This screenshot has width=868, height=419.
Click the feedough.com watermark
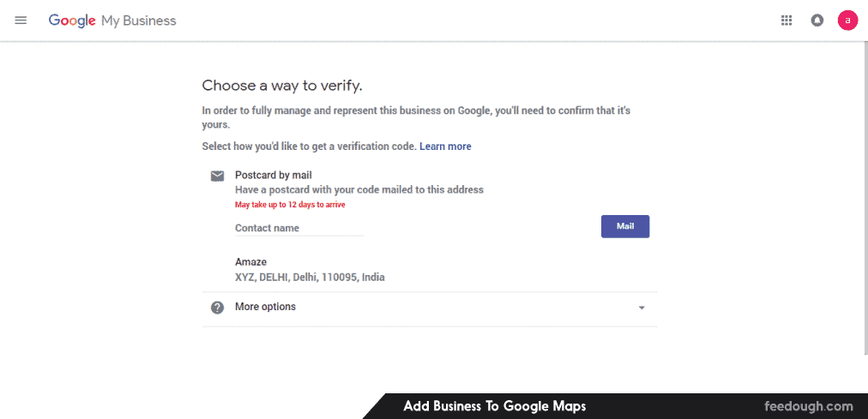pos(808,406)
